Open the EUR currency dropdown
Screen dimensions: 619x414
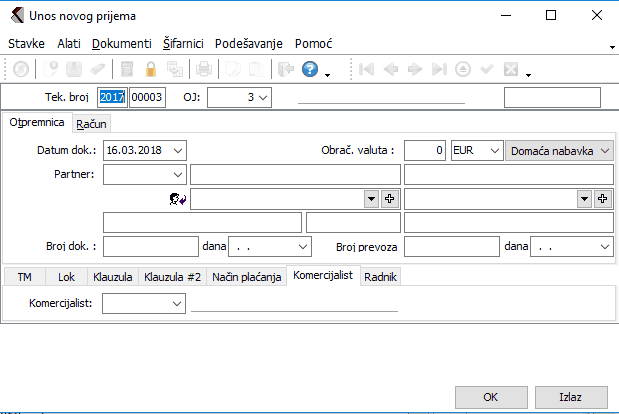click(x=492, y=150)
